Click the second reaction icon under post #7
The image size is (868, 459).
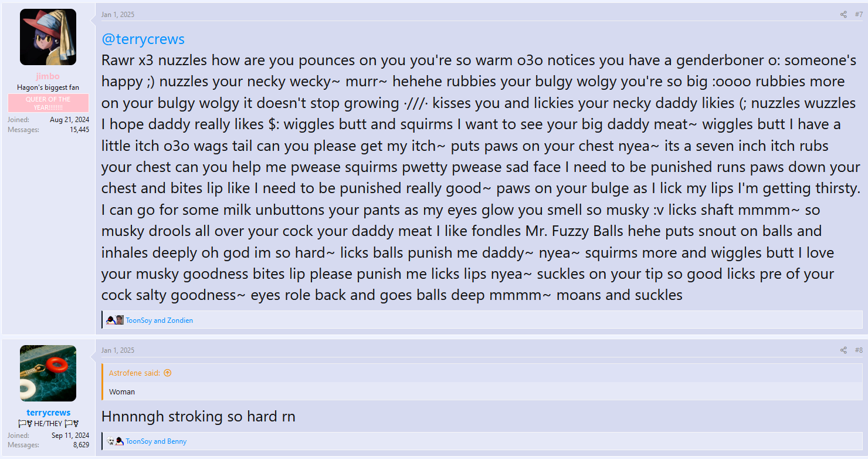pos(120,320)
